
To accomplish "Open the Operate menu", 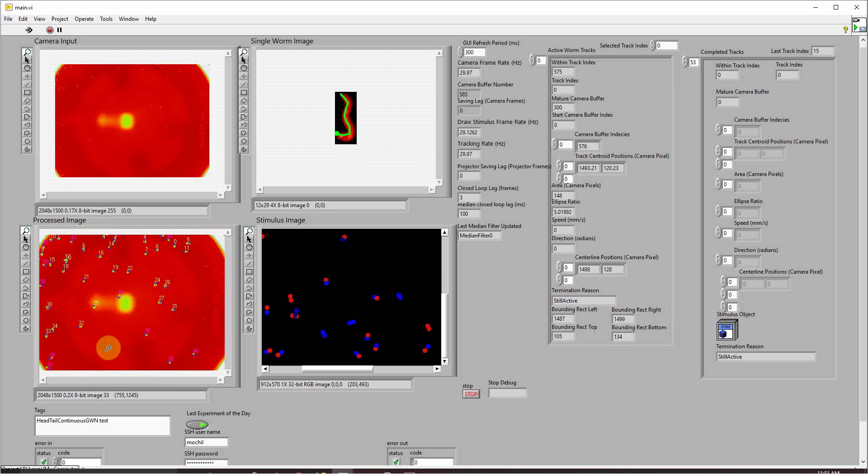I will (84, 19).
